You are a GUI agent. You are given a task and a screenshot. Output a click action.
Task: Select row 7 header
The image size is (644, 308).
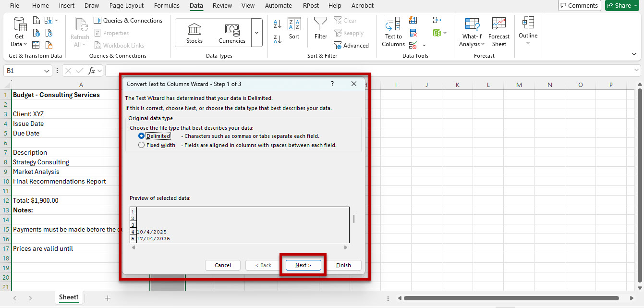(6, 152)
